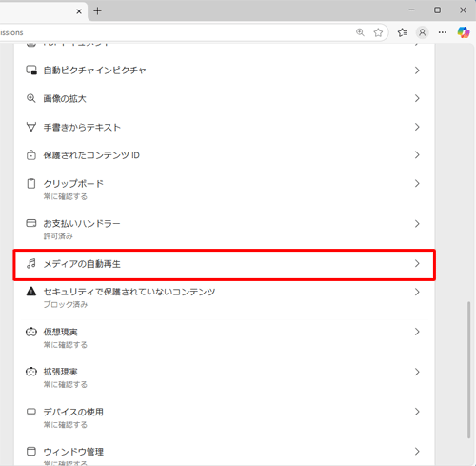476x466 pixels.
Task: Expand the 拡張現実 row chevron
Action: pyautogui.click(x=417, y=372)
